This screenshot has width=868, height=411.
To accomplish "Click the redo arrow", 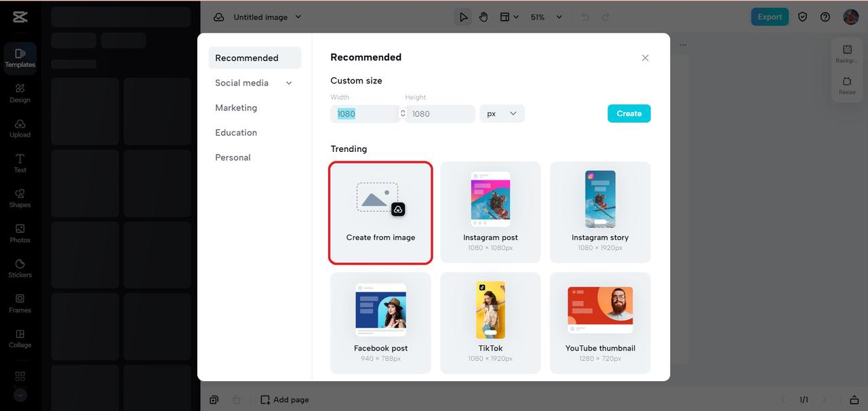I will 606,17.
